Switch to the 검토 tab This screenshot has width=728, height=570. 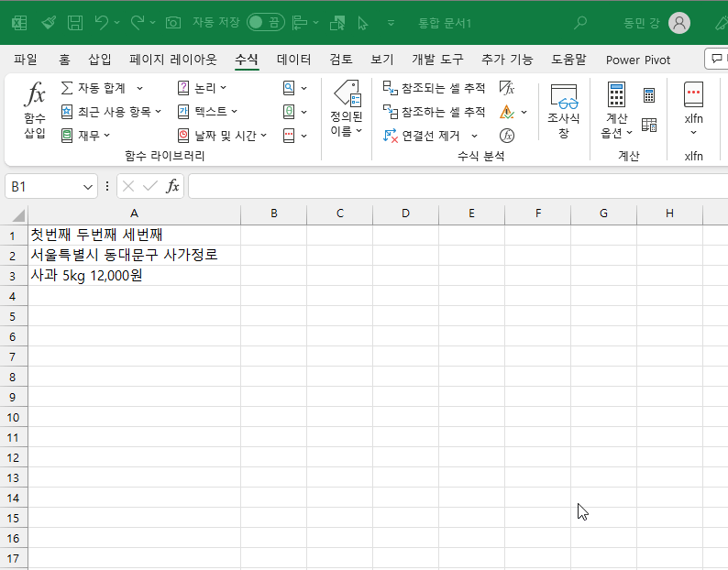point(341,60)
